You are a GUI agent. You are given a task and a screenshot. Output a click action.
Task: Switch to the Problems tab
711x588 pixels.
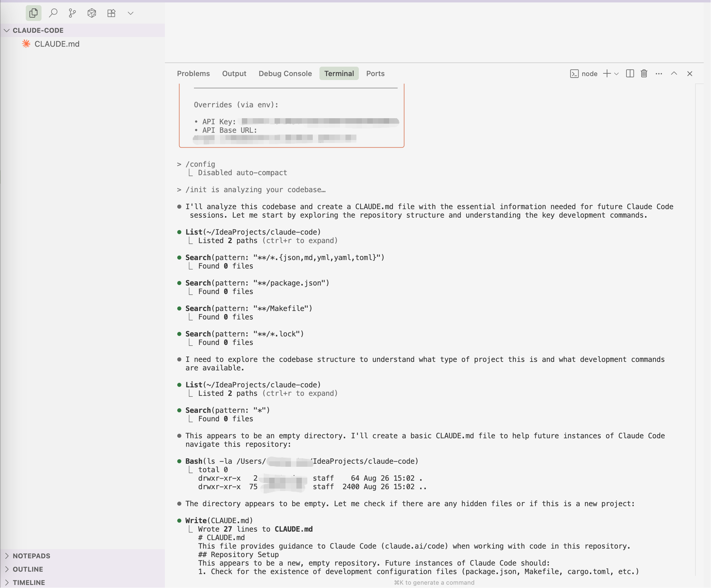click(x=193, y=73)
